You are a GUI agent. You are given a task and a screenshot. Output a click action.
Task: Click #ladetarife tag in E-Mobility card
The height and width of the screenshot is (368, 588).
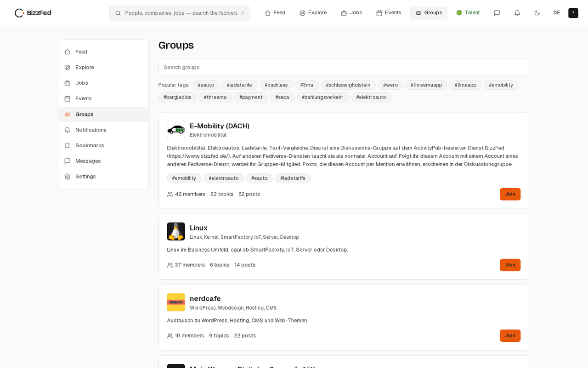(x=293, y=178)
